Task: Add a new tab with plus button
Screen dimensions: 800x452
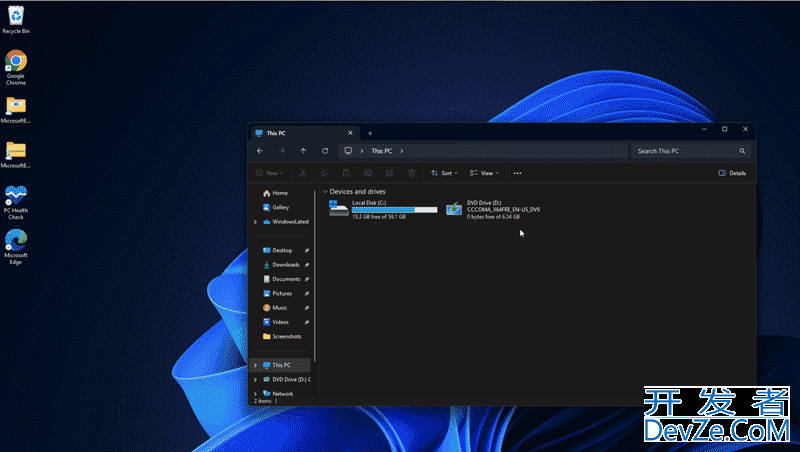Action: click(x=370, y=133)
